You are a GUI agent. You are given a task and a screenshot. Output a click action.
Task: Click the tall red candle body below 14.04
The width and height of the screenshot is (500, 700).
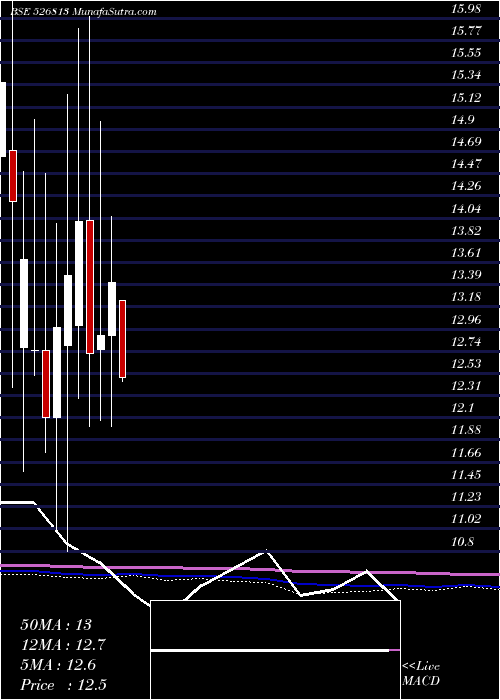click(90, 287)
